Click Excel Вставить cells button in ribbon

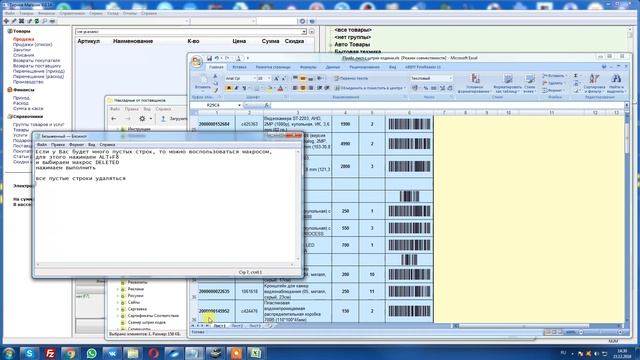point(554,76)
